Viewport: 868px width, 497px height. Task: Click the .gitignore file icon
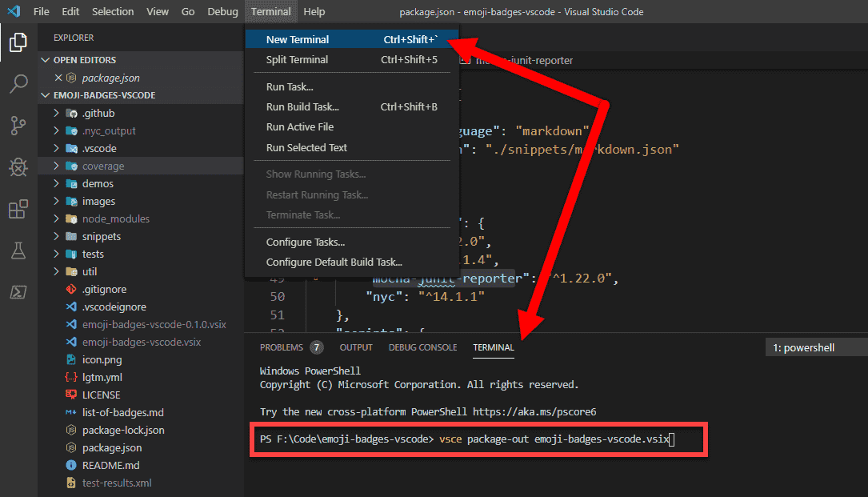point(71,289)
